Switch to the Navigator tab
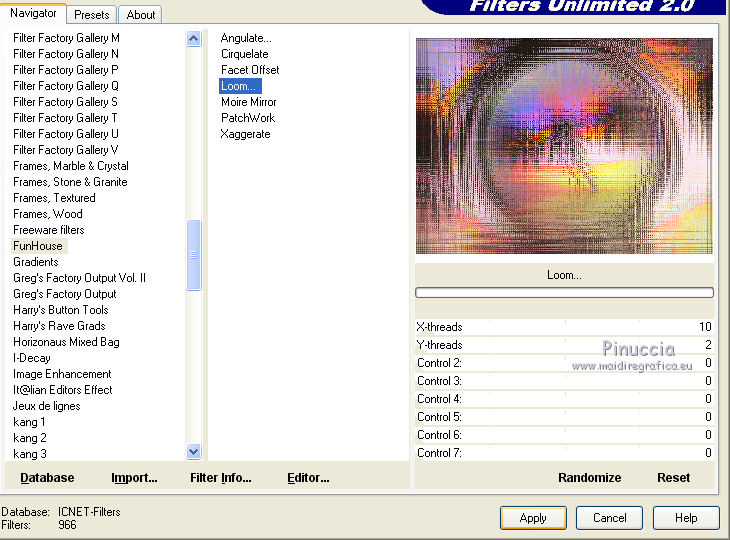This screenshot has height=540, width=730. coord(33,13)
